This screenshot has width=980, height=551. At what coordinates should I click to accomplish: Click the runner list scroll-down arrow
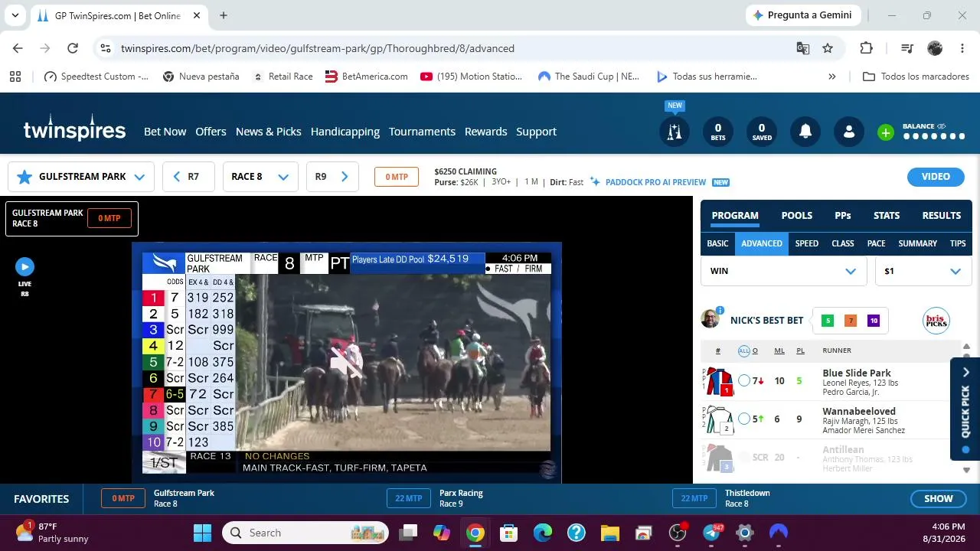click(966, 470)
